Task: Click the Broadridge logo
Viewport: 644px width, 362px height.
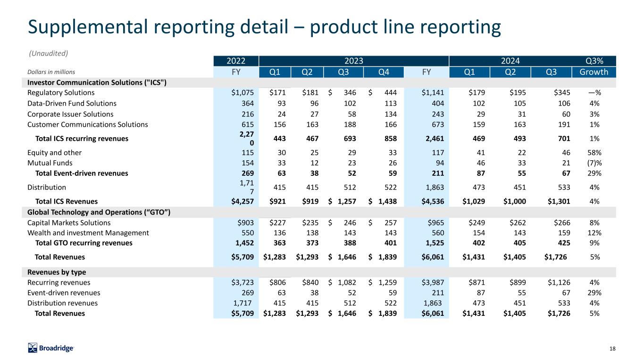Action: coord(51,348)
